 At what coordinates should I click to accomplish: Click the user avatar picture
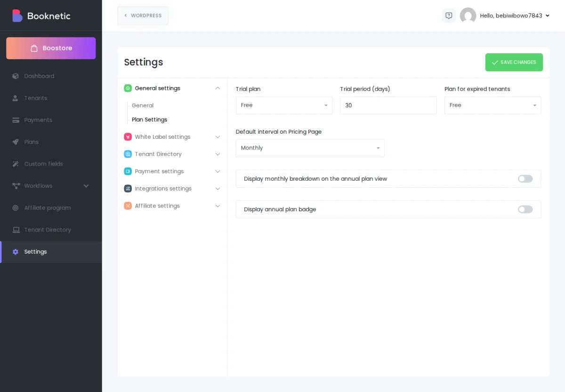tap(468, 16)
